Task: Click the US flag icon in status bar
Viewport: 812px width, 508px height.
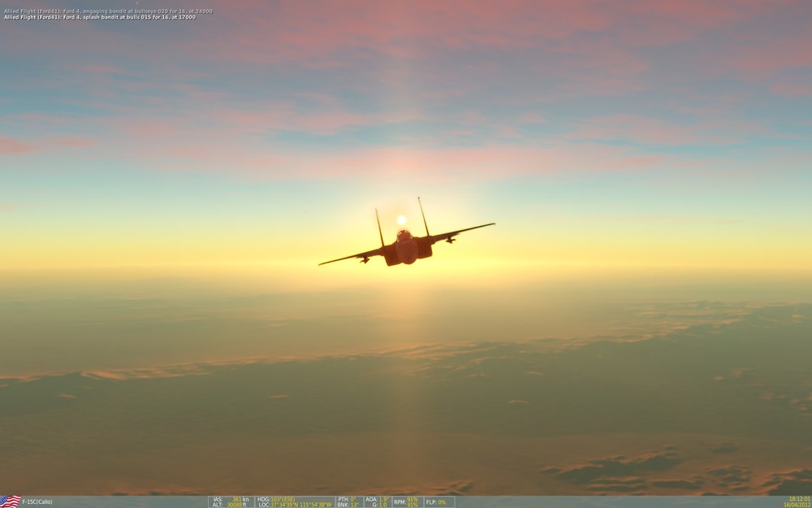Action: coord(11,501)
